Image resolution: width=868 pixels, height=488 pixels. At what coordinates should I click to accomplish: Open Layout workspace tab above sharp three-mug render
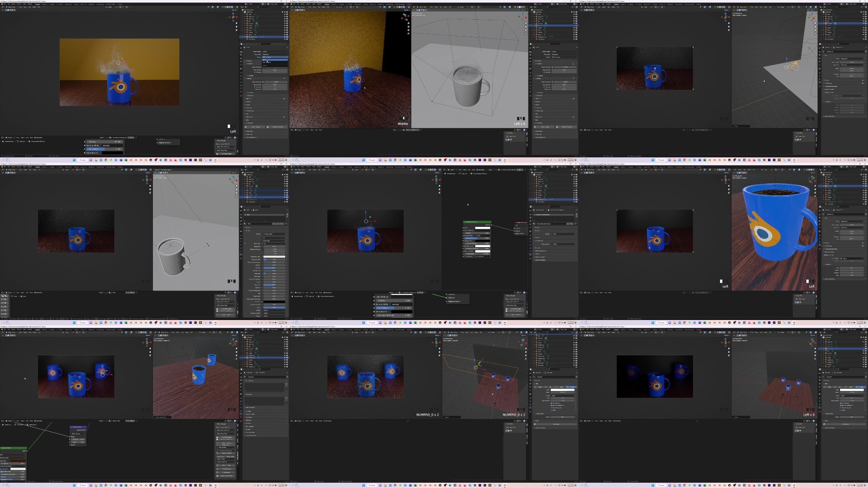38,330
